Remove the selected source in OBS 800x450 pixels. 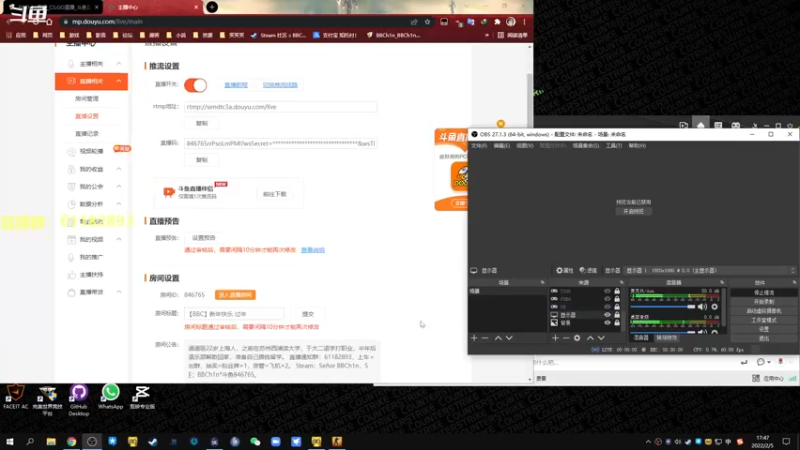[566, 338]
